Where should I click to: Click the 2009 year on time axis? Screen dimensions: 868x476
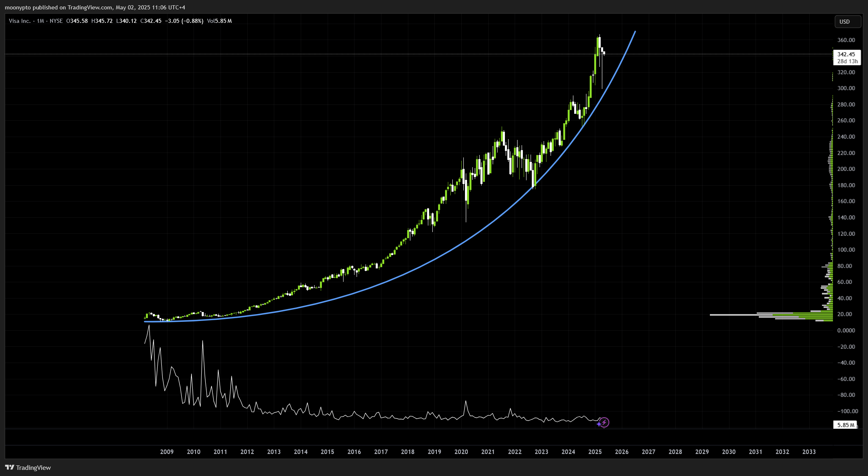click(167, 452)
